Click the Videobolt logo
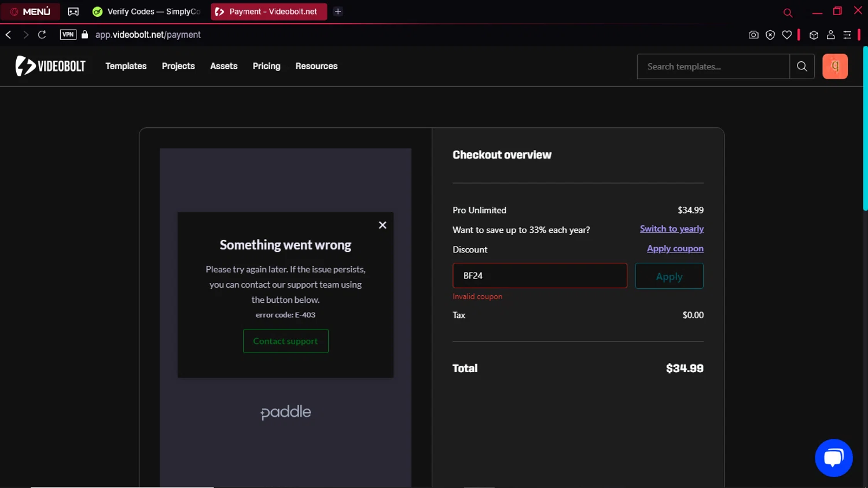The height and width of the screenshot is (488, 868). coord(50,66)
